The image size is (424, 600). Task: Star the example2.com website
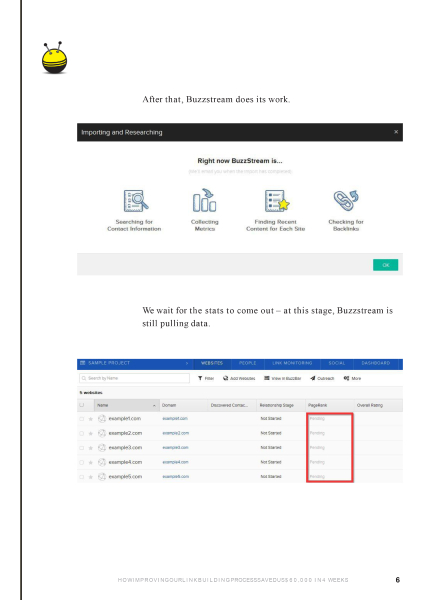coord(91,433)
